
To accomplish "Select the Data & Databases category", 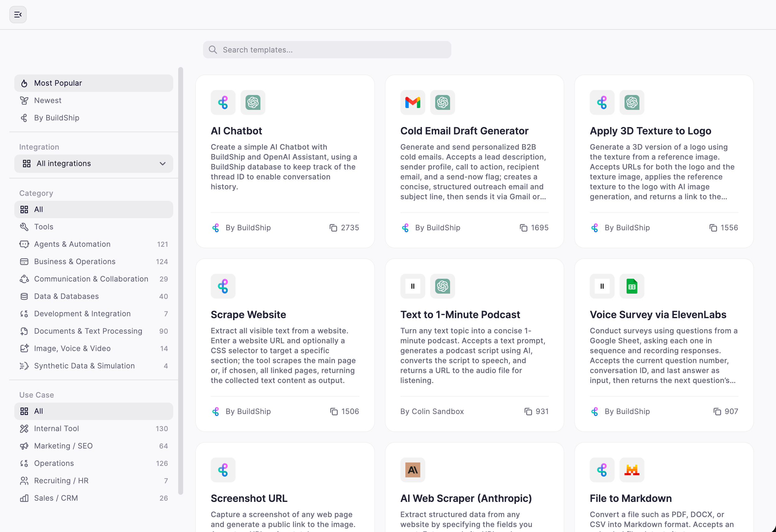I will click(x=93, y=296).
